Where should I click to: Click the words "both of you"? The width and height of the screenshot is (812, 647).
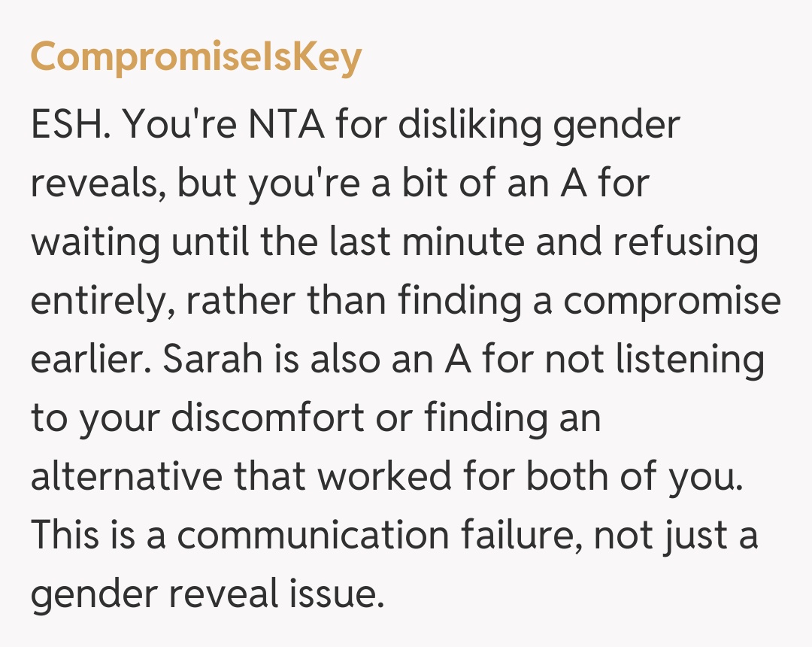[x=632, y=476]
